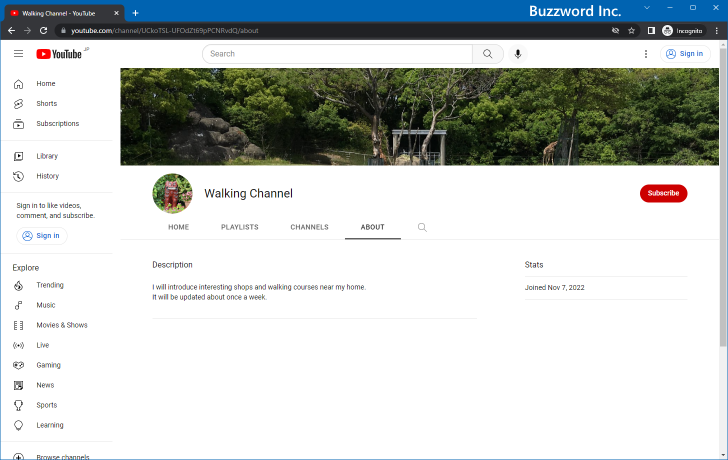728x460 pixels.
Task: Click the YouTube logo
Action: tap(59, 54)
